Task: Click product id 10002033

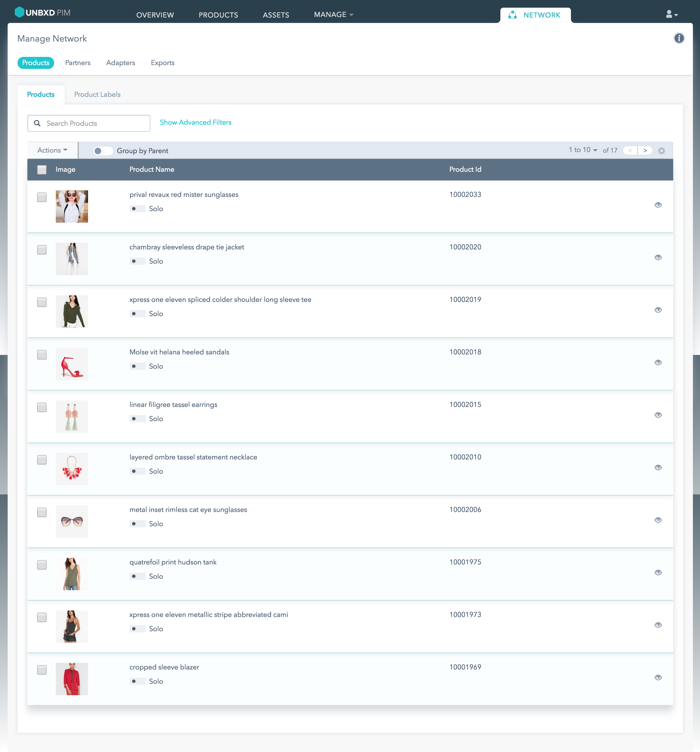Action: coord(465,195)
